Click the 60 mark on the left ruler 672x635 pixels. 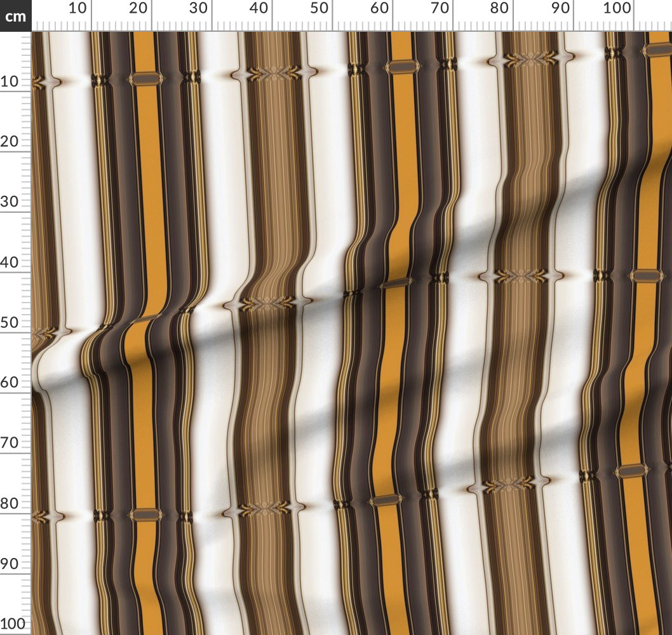(x=10, y=383)
